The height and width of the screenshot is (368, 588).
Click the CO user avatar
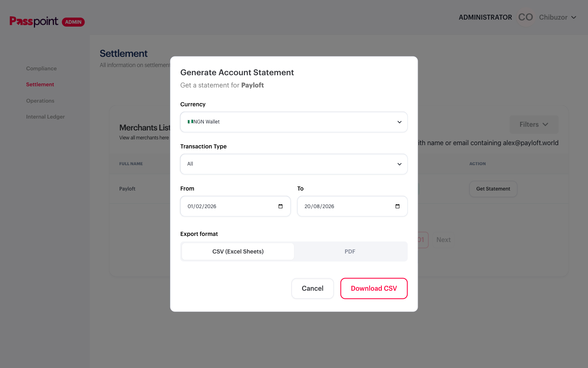pyautogui.click(x=526, y=17)
